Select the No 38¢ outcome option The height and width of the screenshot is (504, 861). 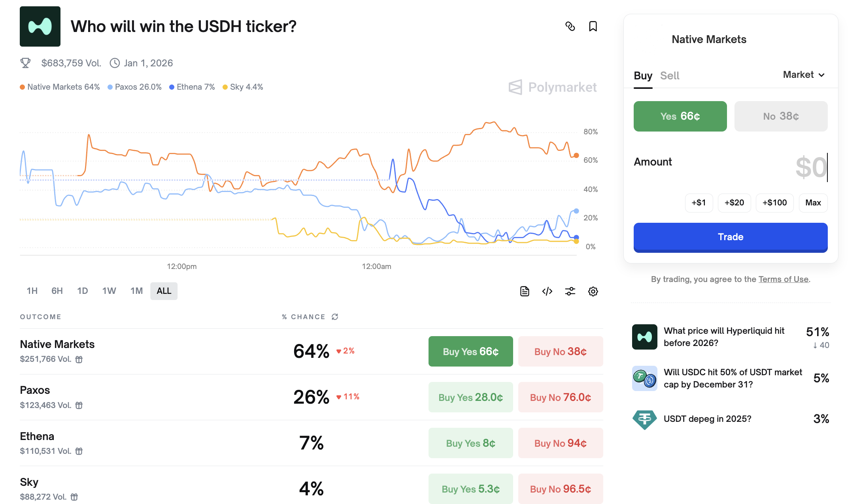tap(781, 116)
